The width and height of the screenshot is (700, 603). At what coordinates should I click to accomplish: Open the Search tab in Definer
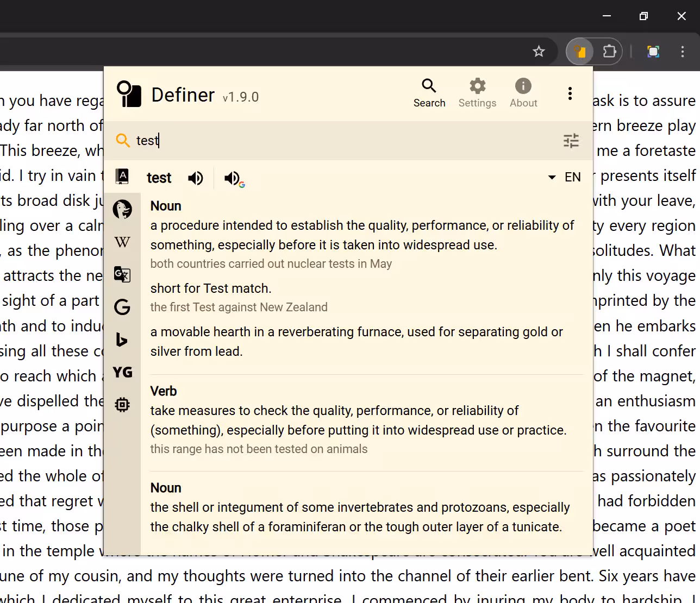click(429, 93)
